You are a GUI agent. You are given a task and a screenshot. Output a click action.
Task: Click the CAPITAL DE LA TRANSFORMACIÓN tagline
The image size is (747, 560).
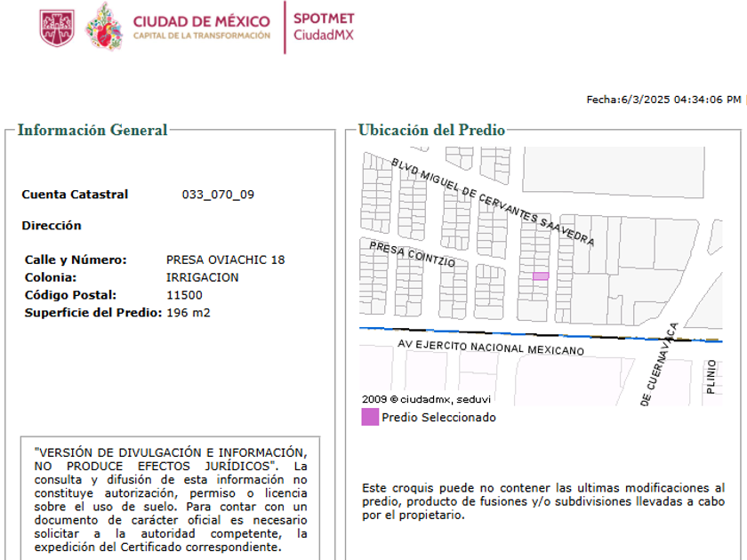[x=202, y=36]
